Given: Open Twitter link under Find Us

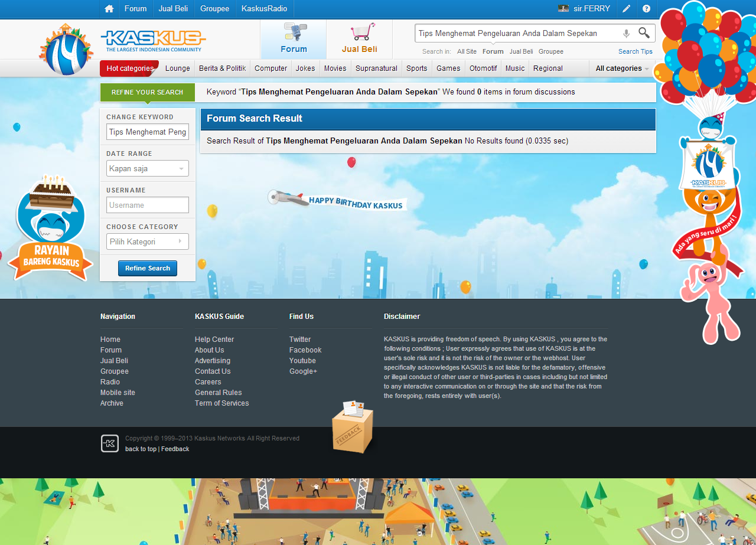Looking at the screenshot, I should [x=300, y=340].
